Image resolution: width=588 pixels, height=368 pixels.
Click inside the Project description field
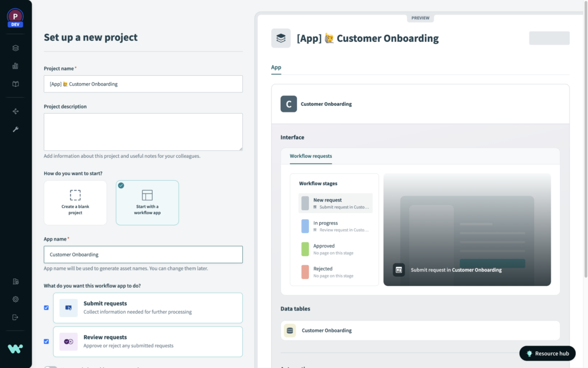point(142,131)
